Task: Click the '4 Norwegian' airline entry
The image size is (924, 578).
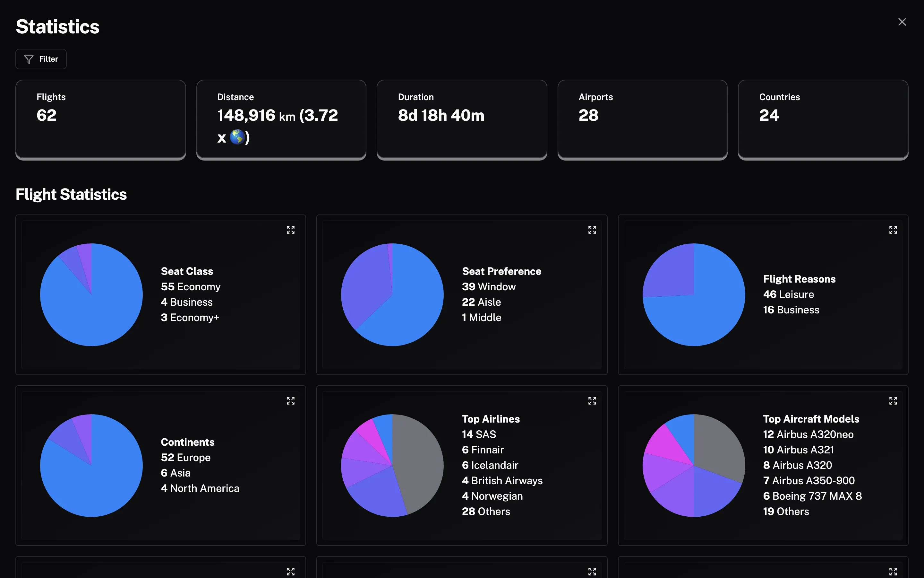Action: click(x=492, y=496)
